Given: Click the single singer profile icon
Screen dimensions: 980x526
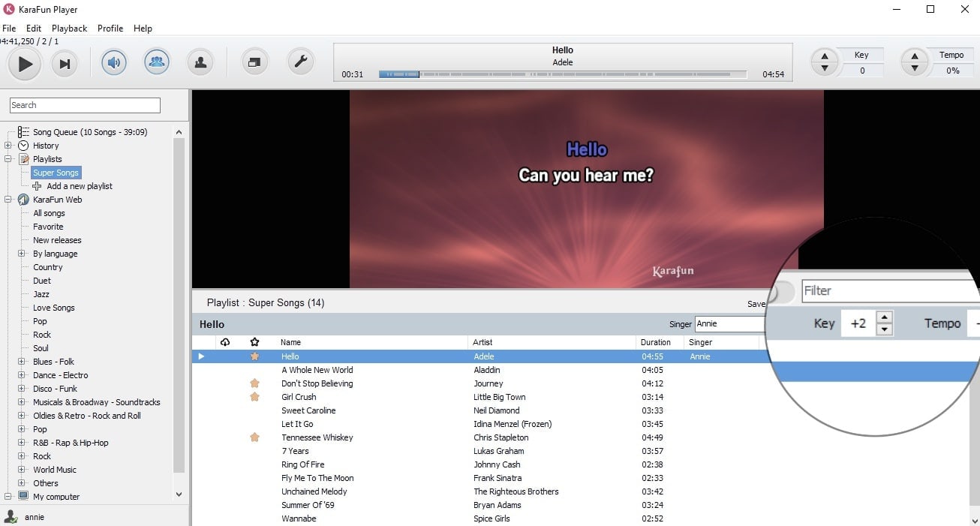Looking at the screenshot, I should coord(200,62).
